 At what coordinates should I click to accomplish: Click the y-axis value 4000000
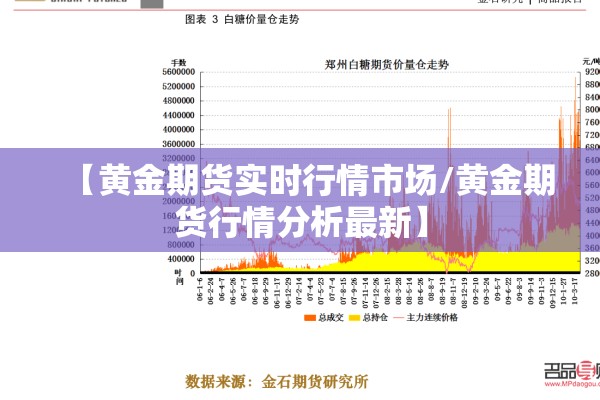click(x=179, y=129)
